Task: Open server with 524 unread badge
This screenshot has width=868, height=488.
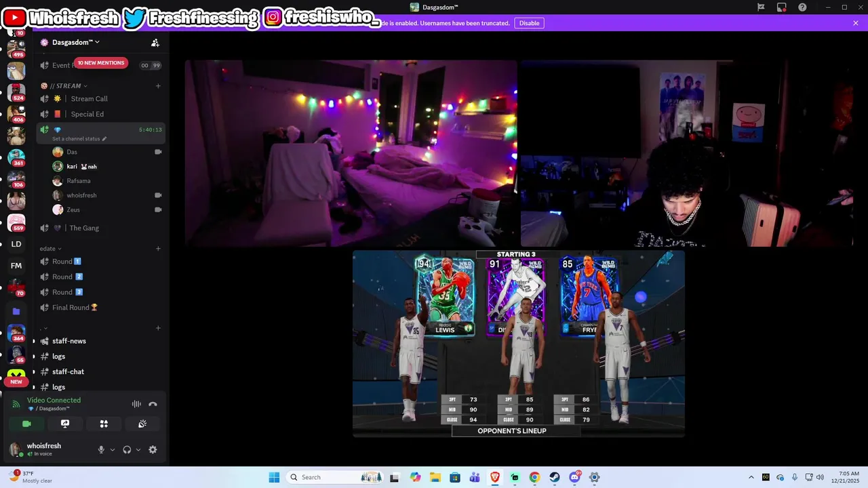Action: click(x=16, y=92)
